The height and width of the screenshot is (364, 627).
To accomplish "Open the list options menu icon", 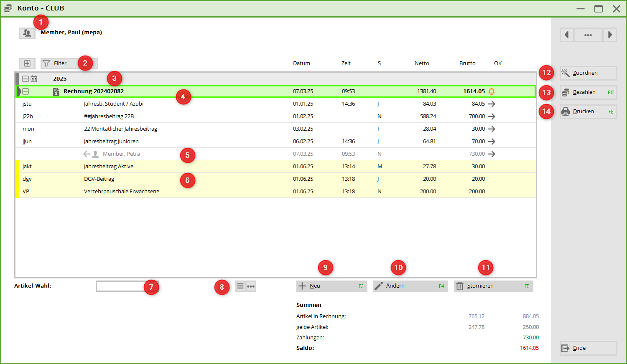I will [240, 286].
